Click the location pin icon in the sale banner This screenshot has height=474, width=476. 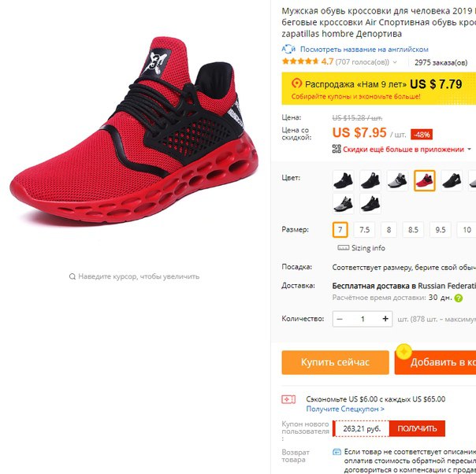point(296,83)
